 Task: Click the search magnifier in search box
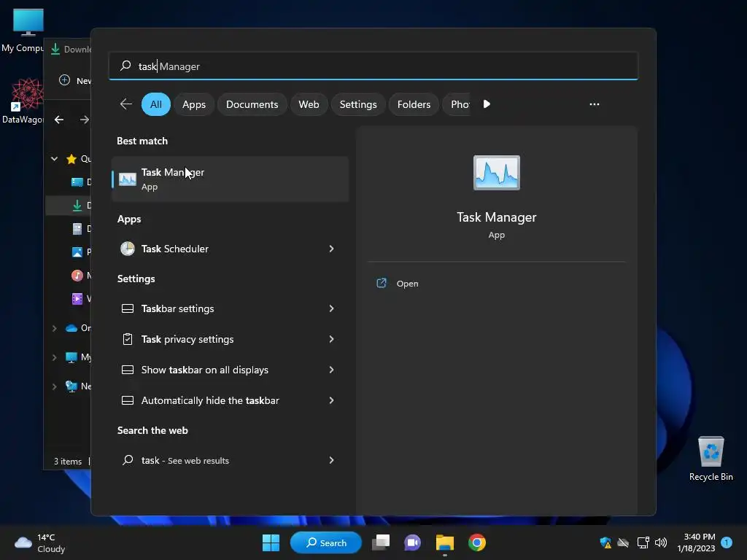pyautogui.click(x=125, y=66)
